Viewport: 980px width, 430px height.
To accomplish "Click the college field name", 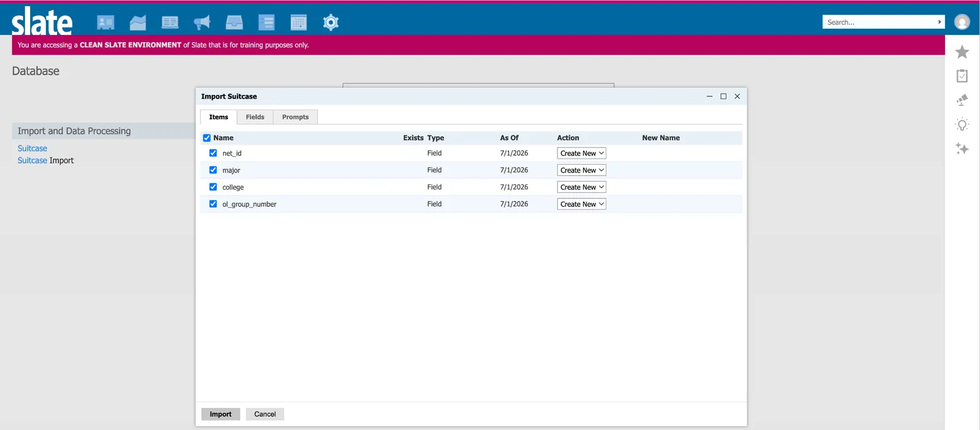I will point(233,187).
